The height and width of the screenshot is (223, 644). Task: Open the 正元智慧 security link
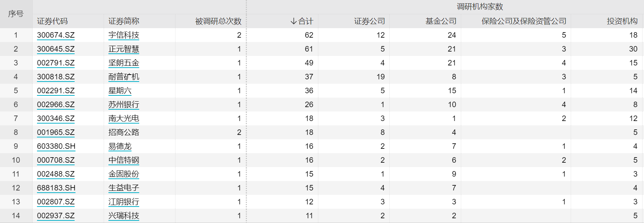click(124, 49)
